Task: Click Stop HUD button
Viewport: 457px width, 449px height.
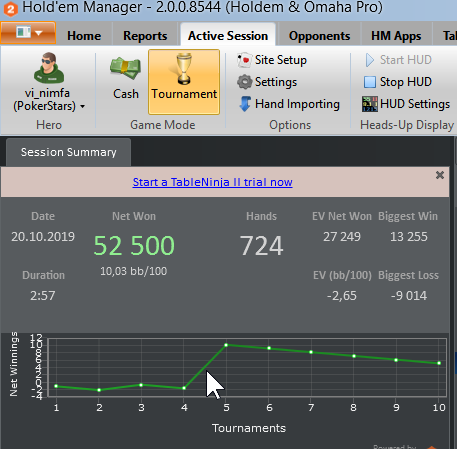Action: coord(398,82)
